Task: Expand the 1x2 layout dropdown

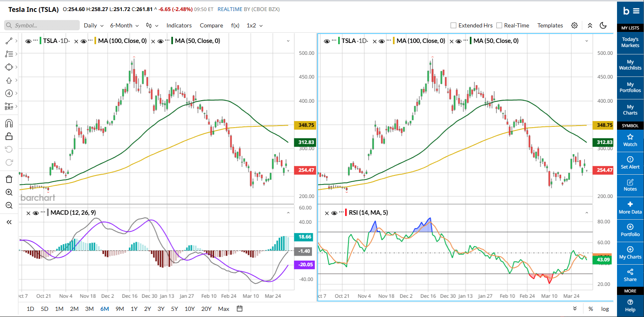Action: 254,25
